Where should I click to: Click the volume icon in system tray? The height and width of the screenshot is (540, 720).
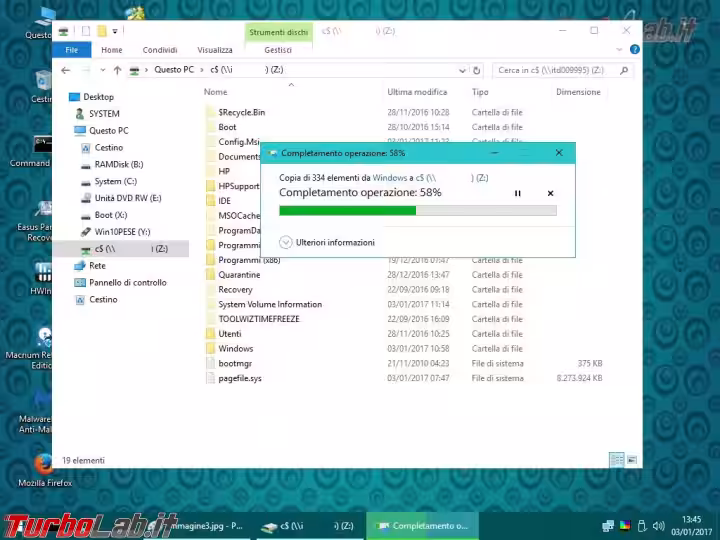click(658, 526)
